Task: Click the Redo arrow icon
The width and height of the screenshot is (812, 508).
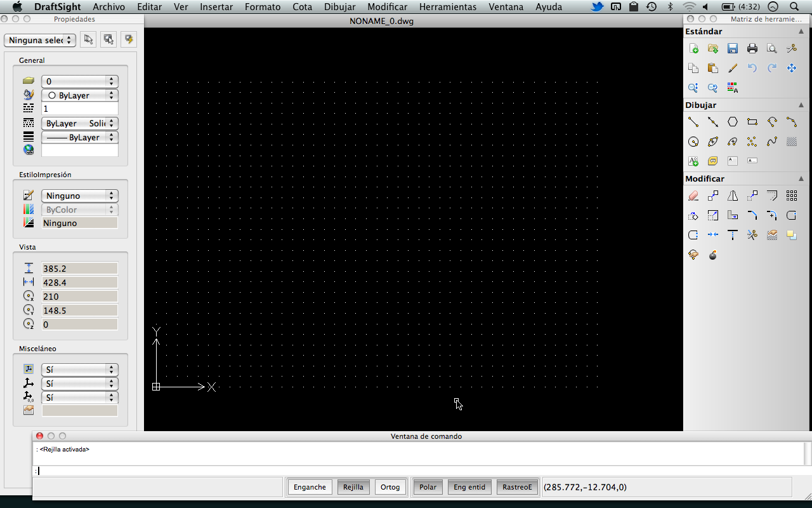Action: coord(772,69)
